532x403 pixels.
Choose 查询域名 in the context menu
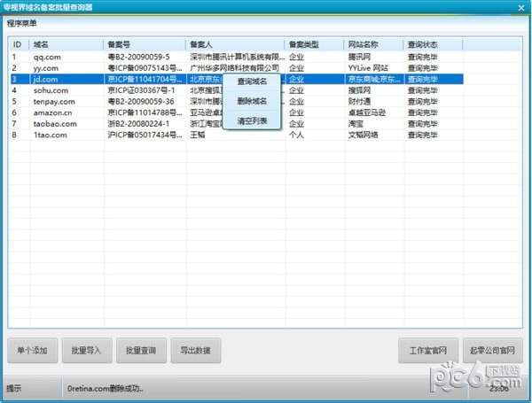pos(252,81)
